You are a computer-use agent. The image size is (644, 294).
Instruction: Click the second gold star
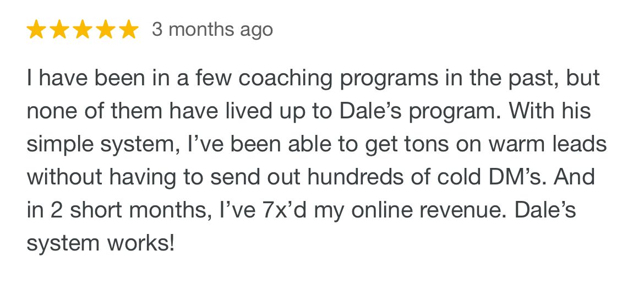click(59, 30)
